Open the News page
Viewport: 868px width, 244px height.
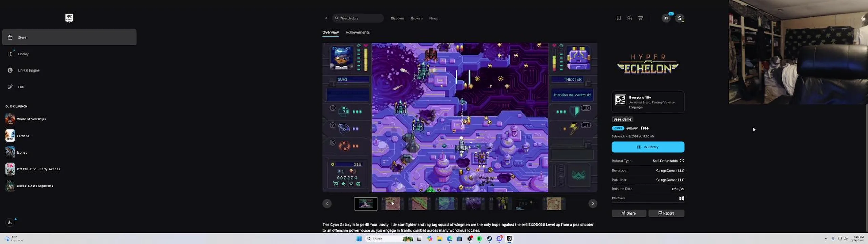pos(434,18)
